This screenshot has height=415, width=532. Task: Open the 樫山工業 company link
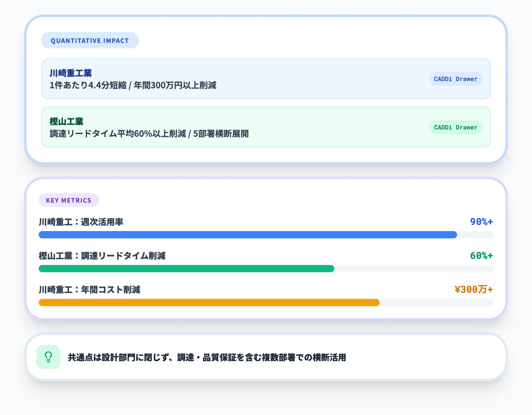[66, 121]
